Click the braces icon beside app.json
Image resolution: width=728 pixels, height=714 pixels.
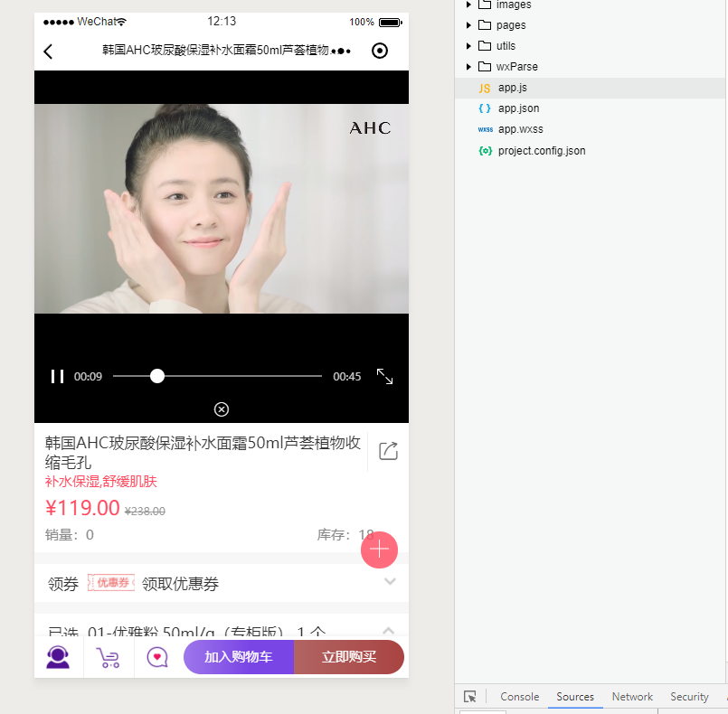[485, 108]
